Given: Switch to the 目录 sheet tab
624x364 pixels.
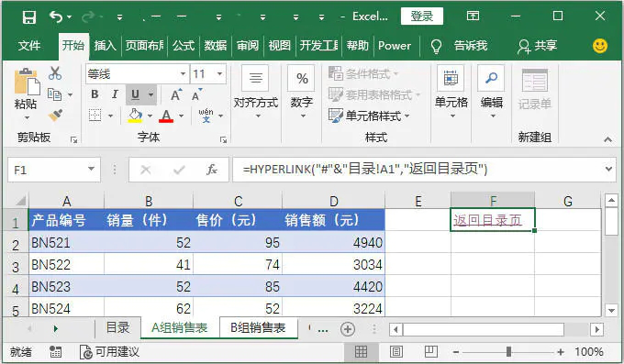Looking at the screenshot, I should point(117,328).
